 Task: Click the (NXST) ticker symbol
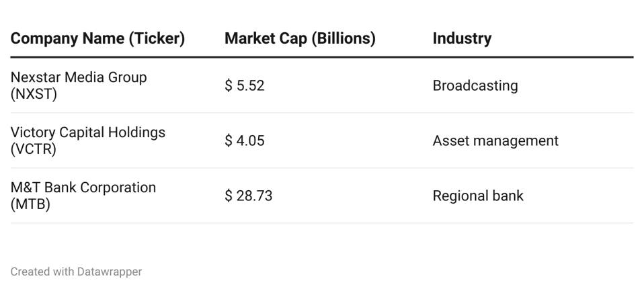pyautogui.click(x=34, y=93)
